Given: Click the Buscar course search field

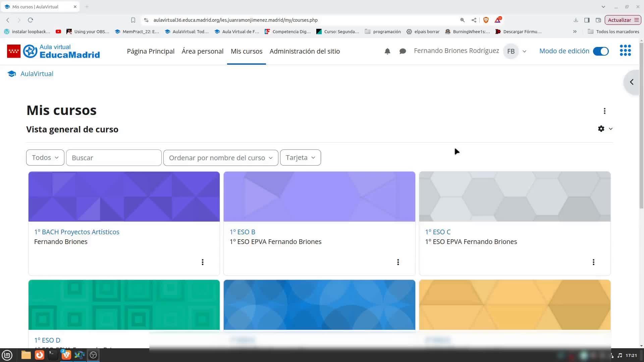Looking at the screenshot, I should [114, 158].
